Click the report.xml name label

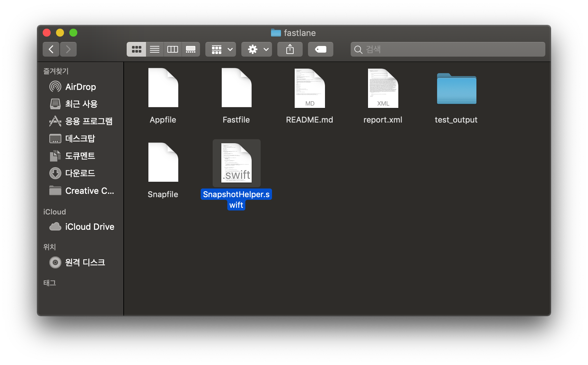point(383,120)
